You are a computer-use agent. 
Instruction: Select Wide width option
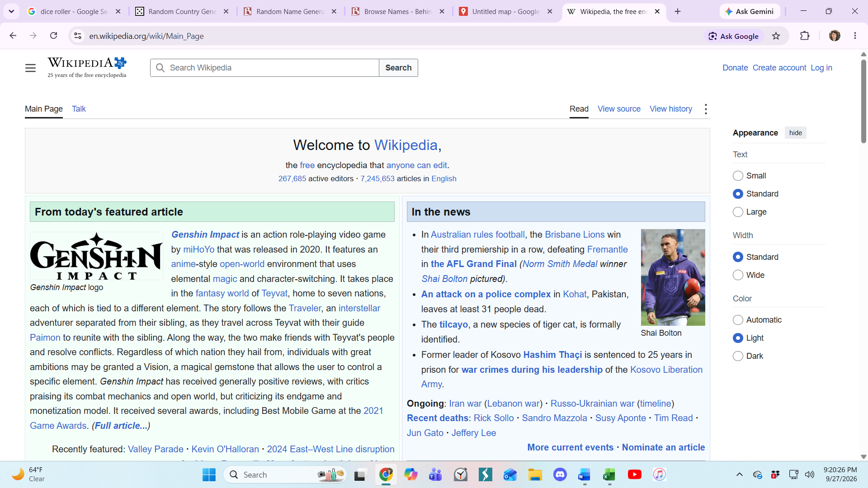click(x=738, y=275)
